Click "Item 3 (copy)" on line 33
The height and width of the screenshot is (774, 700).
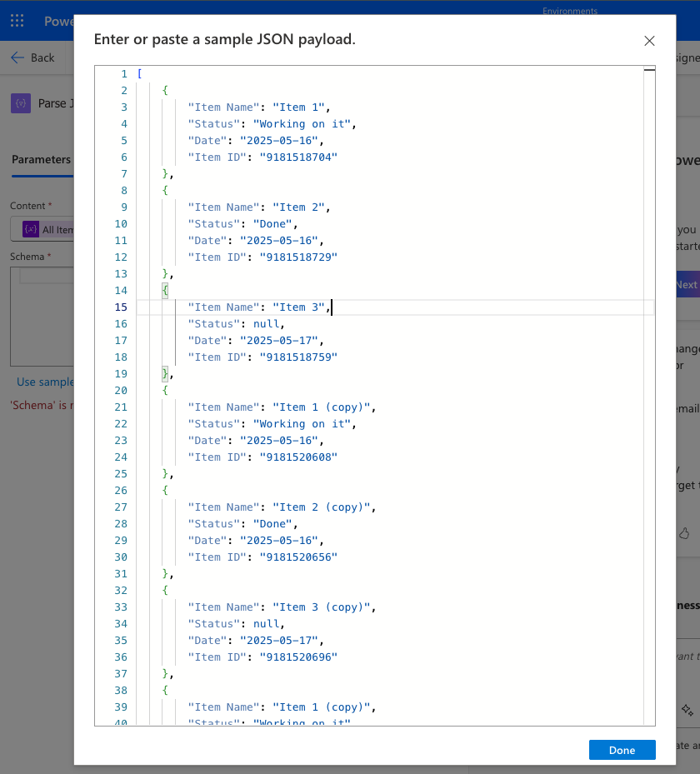pyautogui.click(x=322, y=607)
